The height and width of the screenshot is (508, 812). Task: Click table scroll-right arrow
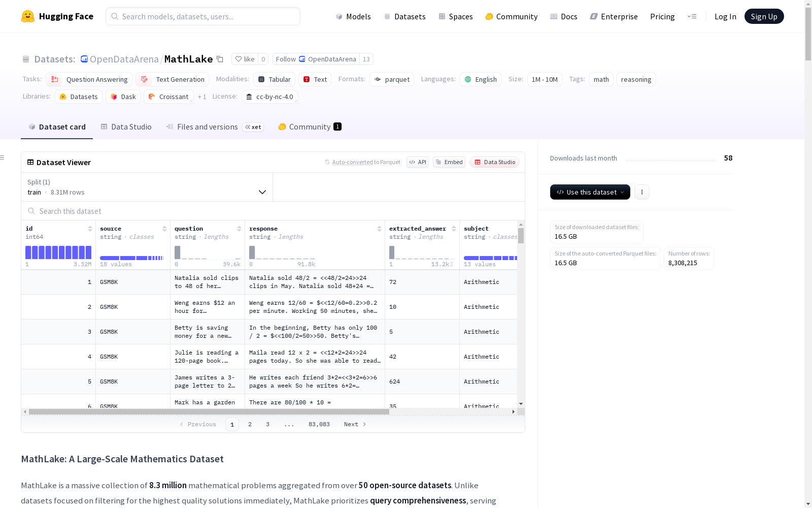(x=514, y=411)
